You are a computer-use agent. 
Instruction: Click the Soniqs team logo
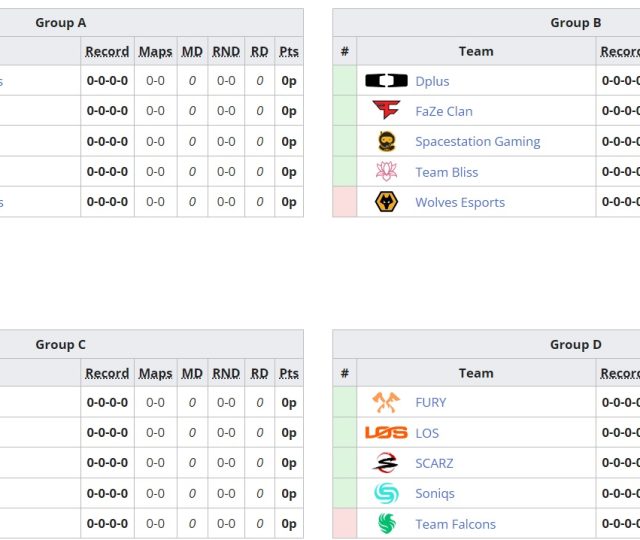click(x=386, y=493)
